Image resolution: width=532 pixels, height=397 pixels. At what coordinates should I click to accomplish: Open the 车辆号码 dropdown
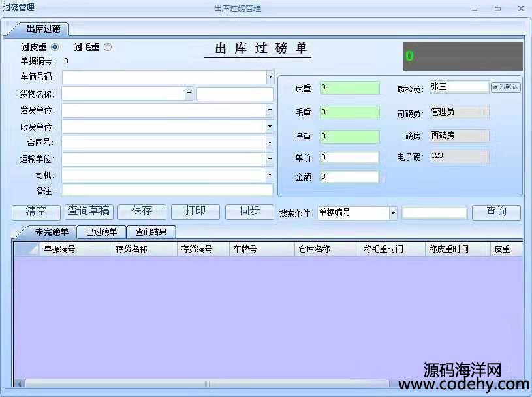pyautogui.click(x=270, y=76)
